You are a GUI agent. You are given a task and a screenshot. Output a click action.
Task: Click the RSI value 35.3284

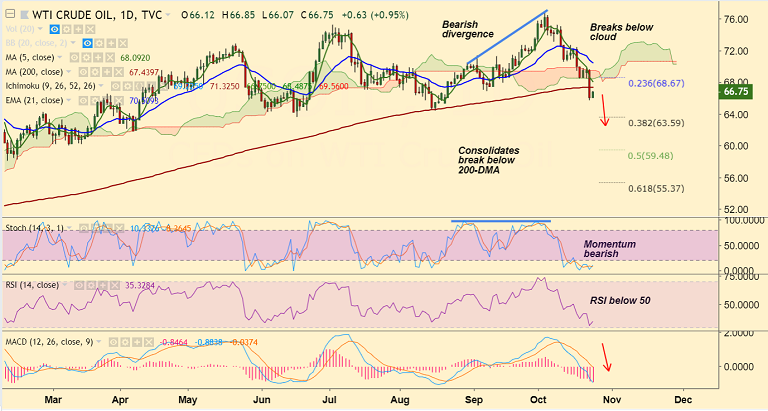pyautogui.click(x=140, y=285)
